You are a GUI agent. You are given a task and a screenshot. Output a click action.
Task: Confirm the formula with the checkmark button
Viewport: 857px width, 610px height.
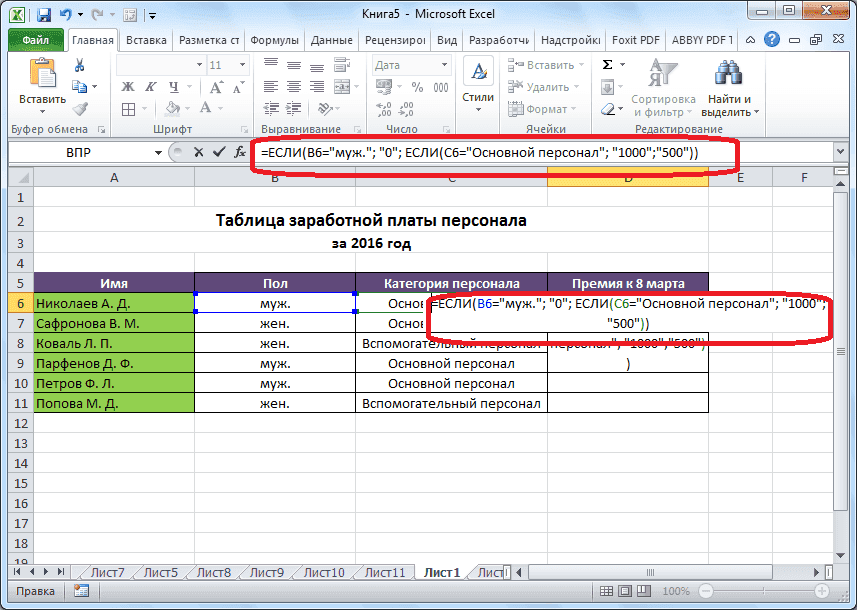point(217,153)
